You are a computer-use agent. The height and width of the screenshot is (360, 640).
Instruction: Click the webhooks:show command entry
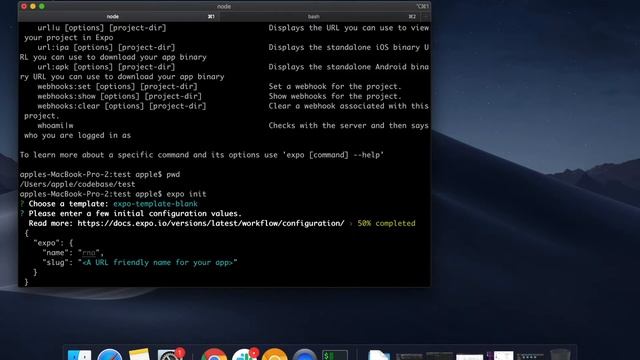click(x=119, y=96)
